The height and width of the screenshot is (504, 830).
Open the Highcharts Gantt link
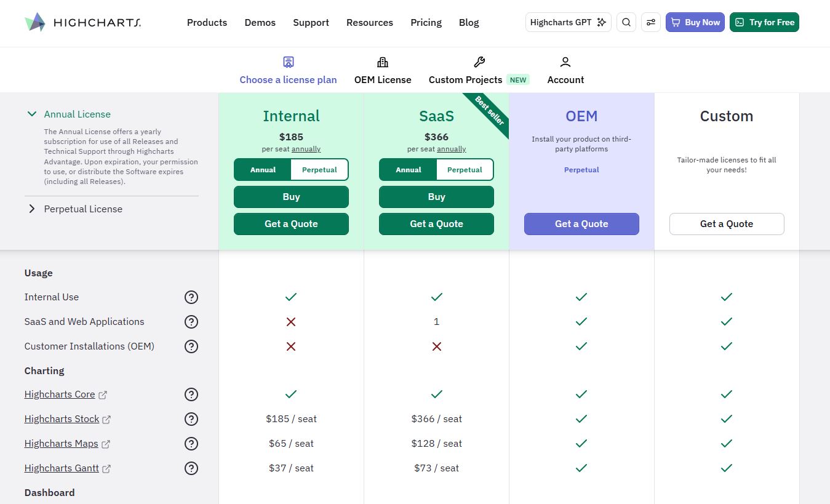[61, 468]
